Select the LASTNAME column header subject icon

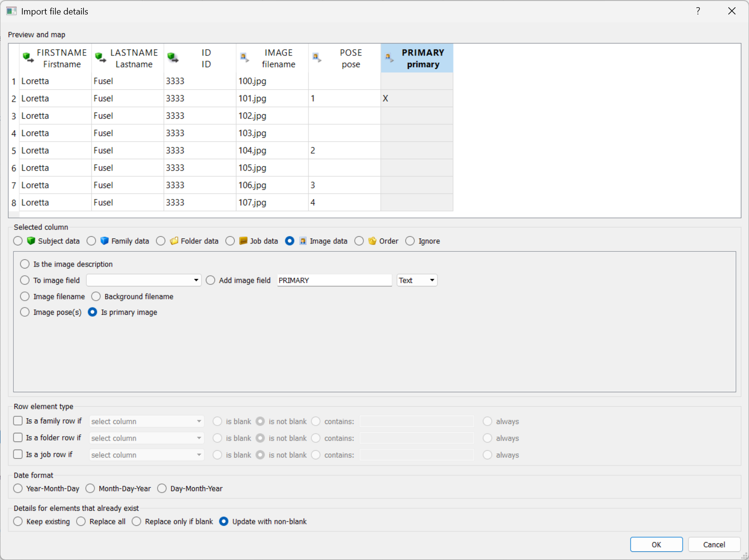[100, 58]
